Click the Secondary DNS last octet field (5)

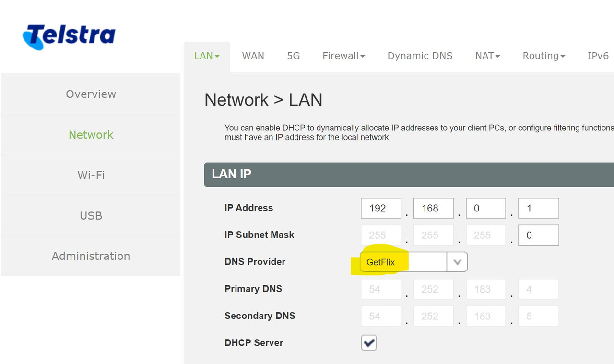point(538,316)
